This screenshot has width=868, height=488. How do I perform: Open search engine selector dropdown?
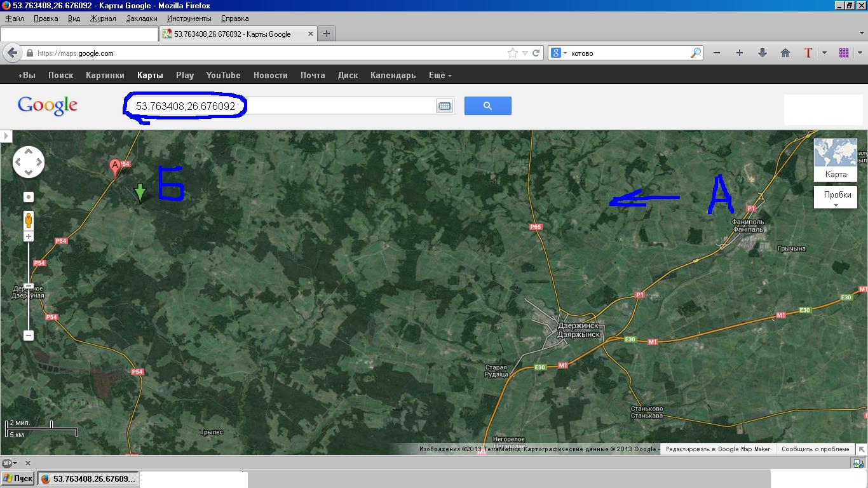pos(559,53)
